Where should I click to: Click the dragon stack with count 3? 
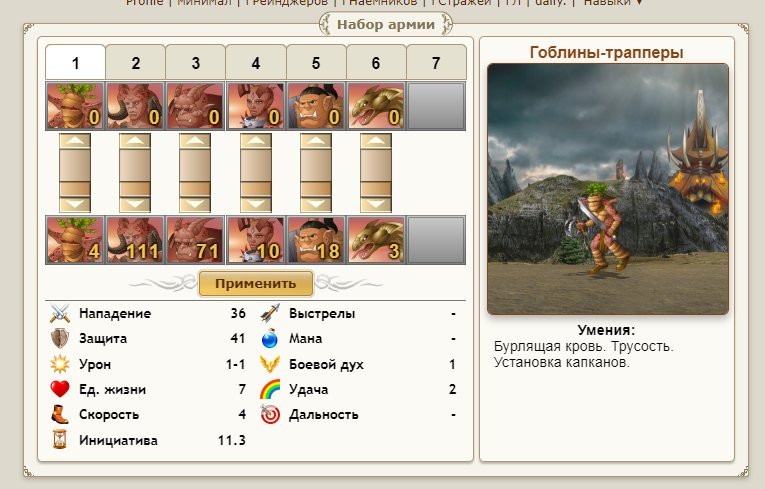click(x=376, y=240)
